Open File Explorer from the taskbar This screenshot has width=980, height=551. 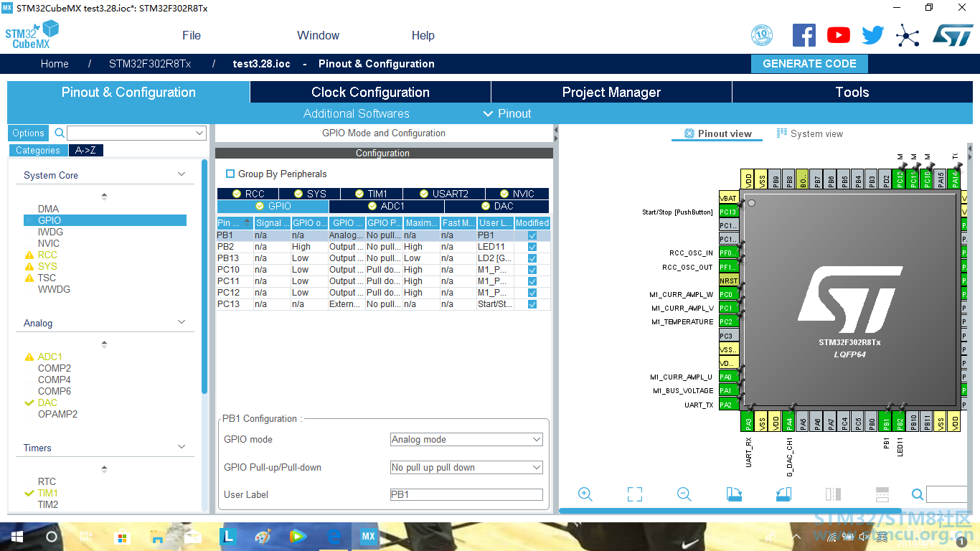[157, 537]
